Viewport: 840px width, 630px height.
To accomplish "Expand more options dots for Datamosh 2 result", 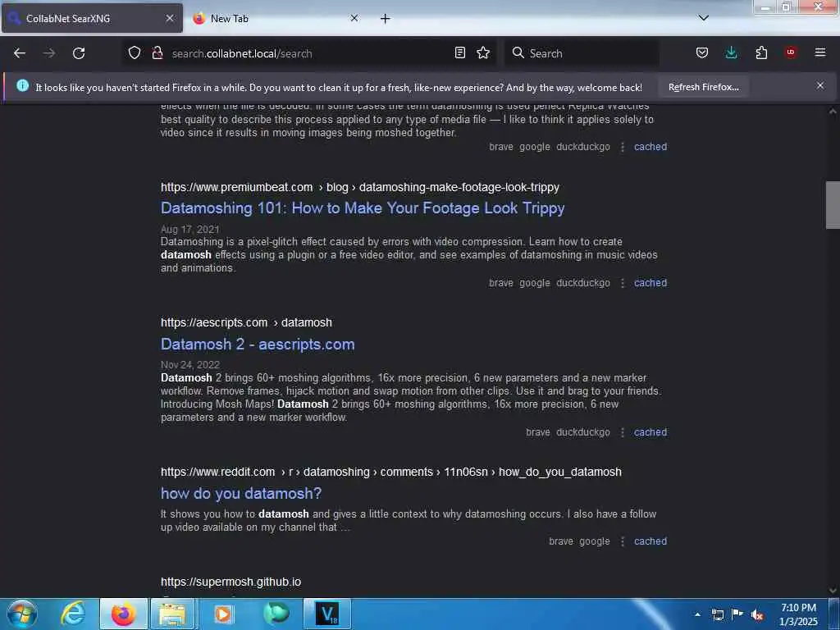I will tap(623, 432).
